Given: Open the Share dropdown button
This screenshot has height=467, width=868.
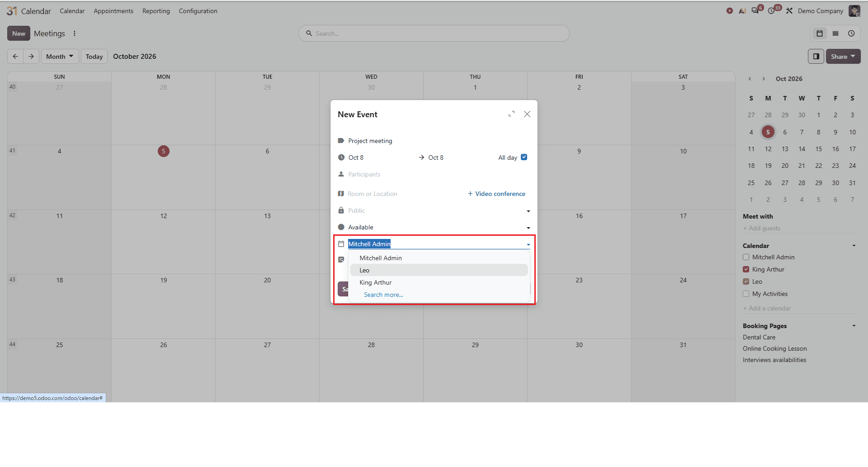Looking at the screenshot, I should [x=843, y=57].
